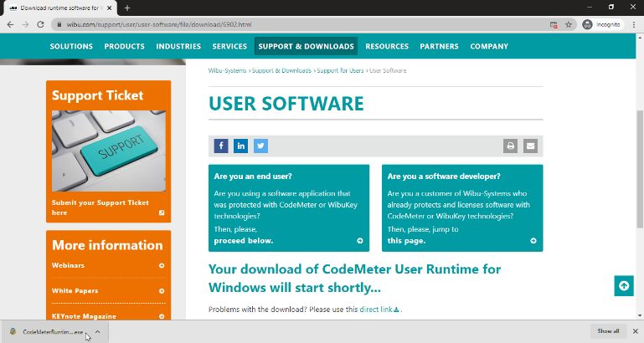644x343 pixels.
Task: Click Wibu-Systems breadcrumb link
Action: 227,70
